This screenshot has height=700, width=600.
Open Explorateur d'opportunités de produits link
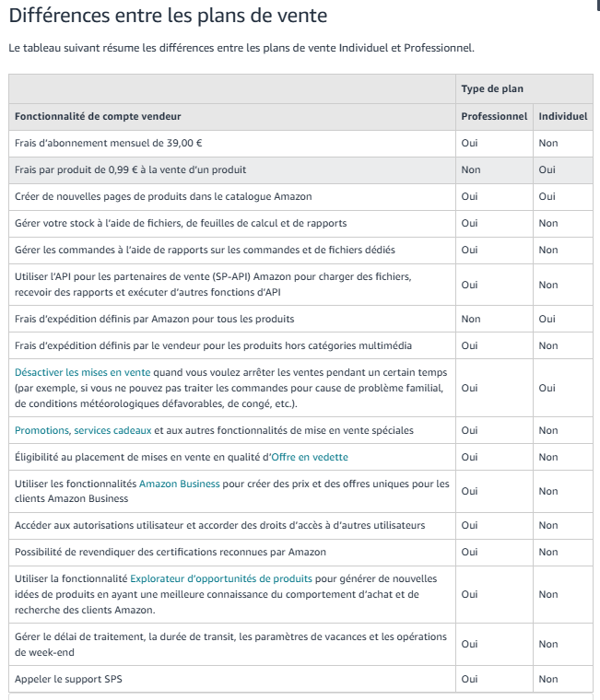tap(221, 578)
